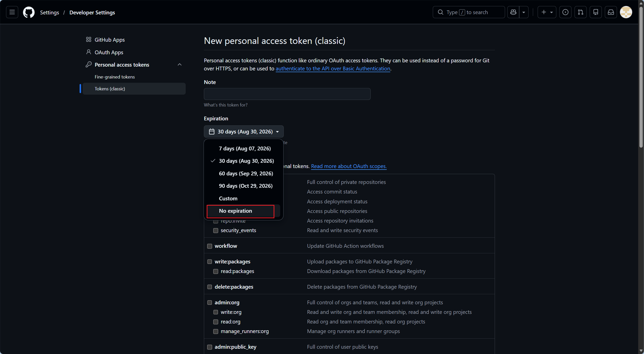The image size is (644, 354).
Task: Enable the security_events scope checkbox
Action: point(216,230)
